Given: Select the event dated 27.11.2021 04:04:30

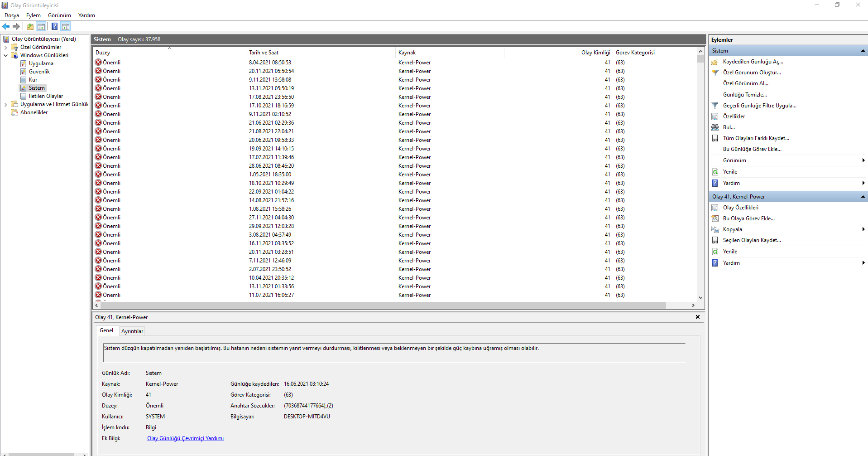Looking at the screenshot, I should point(395,218).
